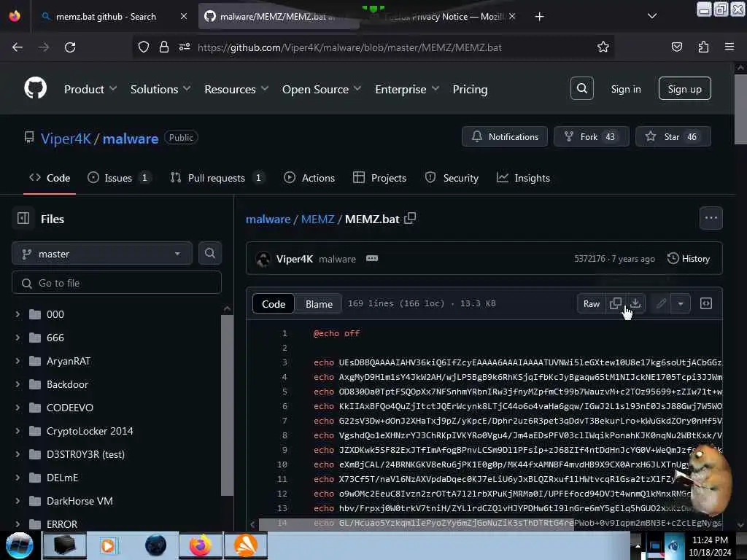Open the Issues tab

click(x=120, y=178)
